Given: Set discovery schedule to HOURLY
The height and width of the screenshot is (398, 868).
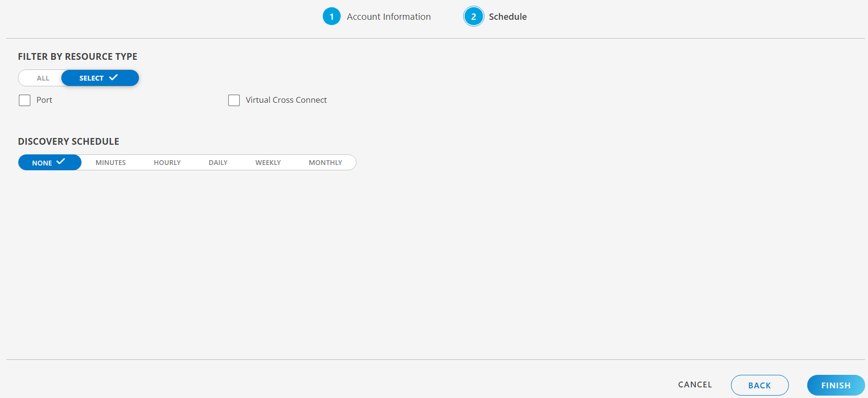Looking at the screenshot, I should tap(167, 163).
